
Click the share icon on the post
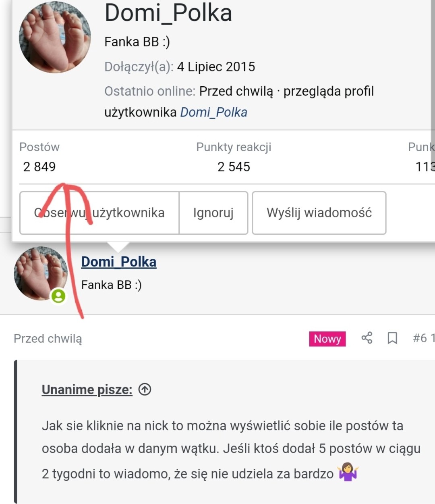pyautogui.click(x=367, y=338)
